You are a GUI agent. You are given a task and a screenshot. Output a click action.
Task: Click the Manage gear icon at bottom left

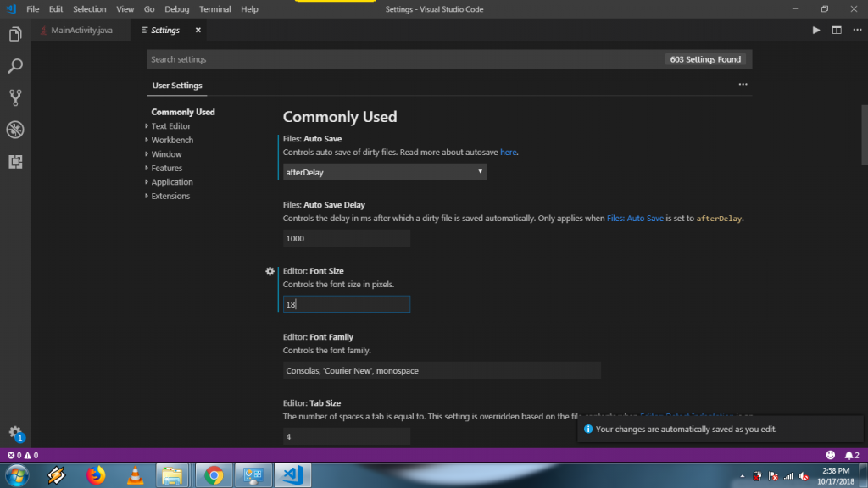point(15,432)
